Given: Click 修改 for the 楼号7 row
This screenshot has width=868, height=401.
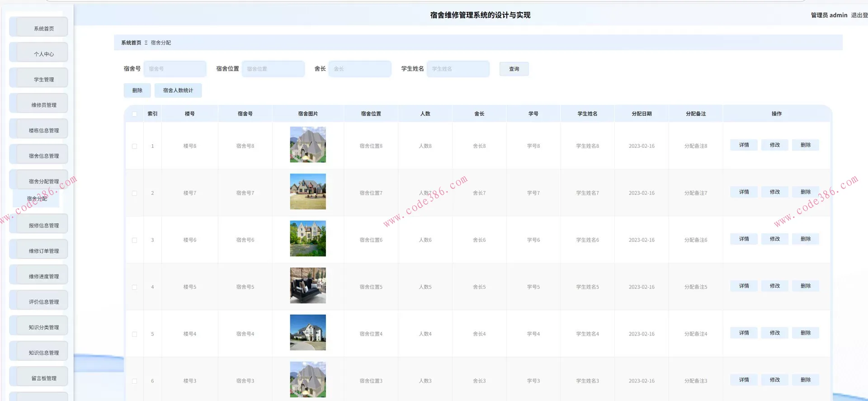Looking at the screenshot, I should point(774,192).
